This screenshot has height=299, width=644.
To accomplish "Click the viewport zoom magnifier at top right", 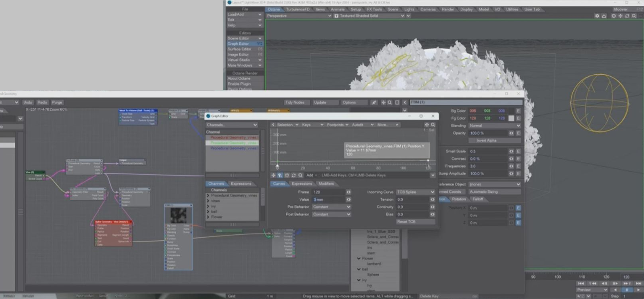I will click(634, 16).
